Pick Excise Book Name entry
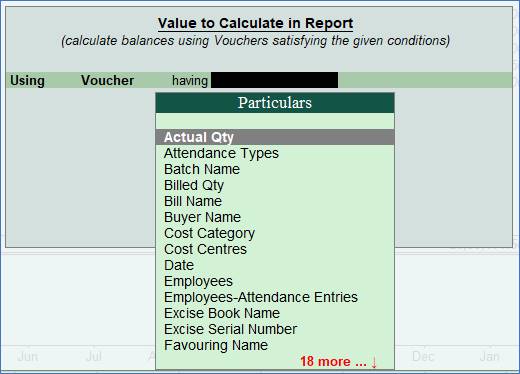520x374 pixels. [222, 313]
